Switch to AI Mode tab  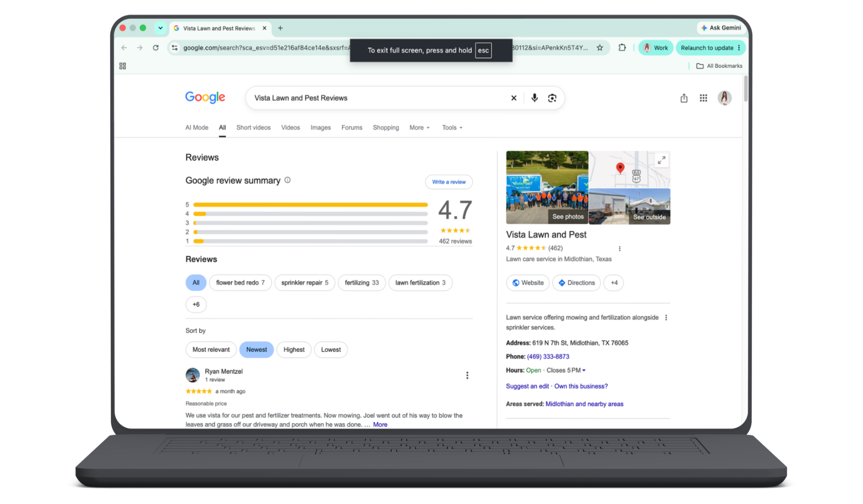(x=197, y=128)
